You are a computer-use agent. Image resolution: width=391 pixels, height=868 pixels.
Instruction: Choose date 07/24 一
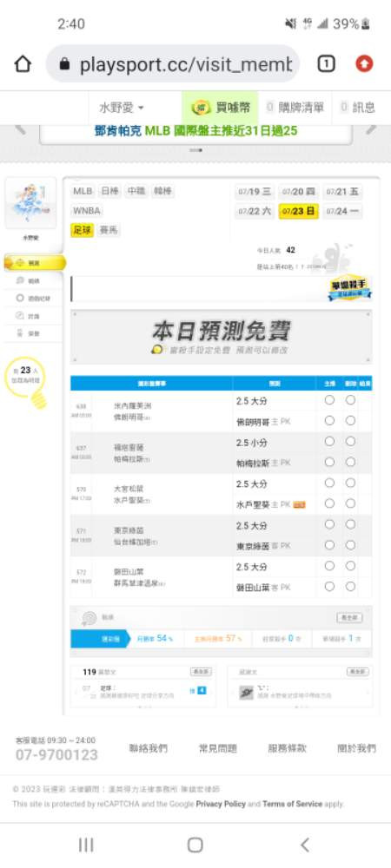[x=342, y=212]
